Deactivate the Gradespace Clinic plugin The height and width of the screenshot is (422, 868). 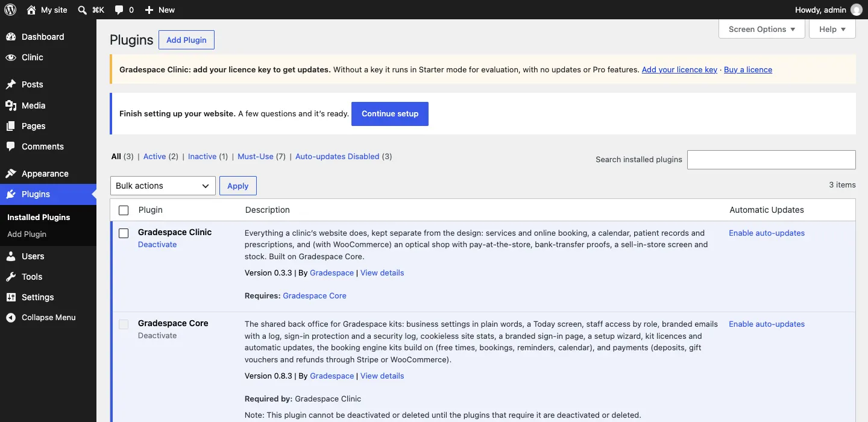[x=157, y=244]
